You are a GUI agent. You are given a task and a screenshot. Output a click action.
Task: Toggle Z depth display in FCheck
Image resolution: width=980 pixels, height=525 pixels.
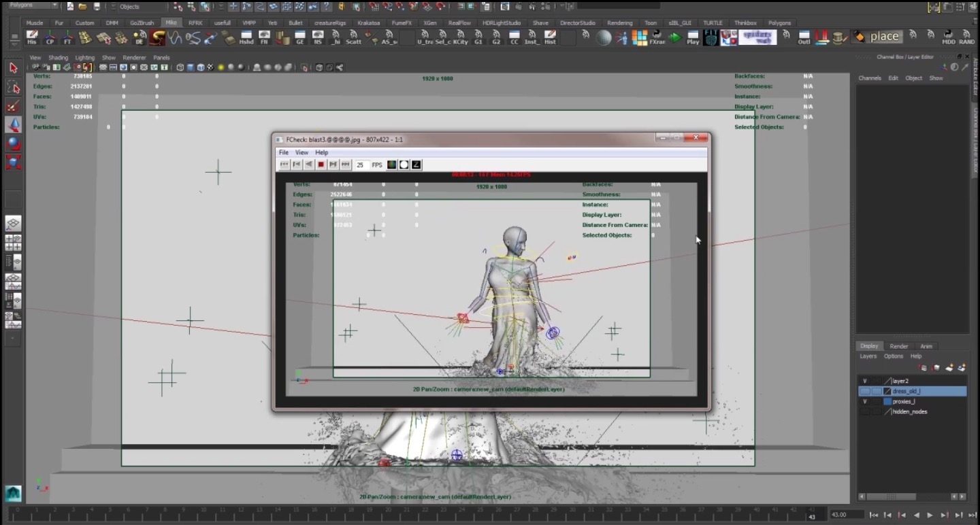click(x=416, y=165)
